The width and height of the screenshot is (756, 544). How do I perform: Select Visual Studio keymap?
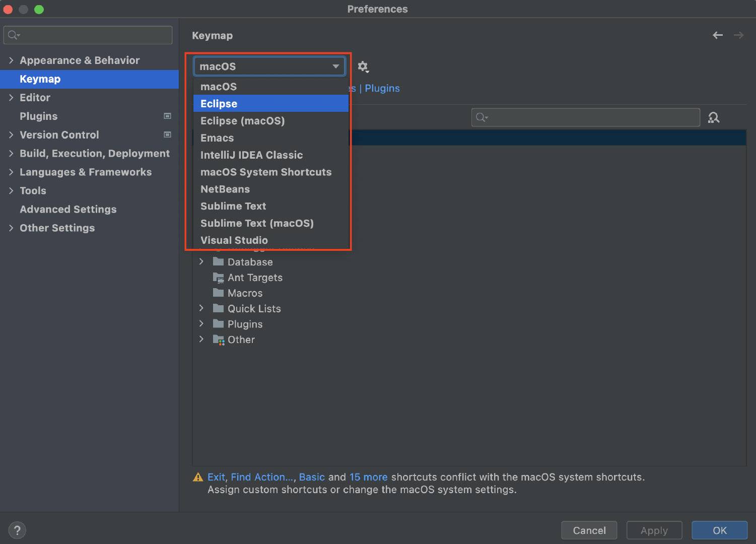point(271,240)
